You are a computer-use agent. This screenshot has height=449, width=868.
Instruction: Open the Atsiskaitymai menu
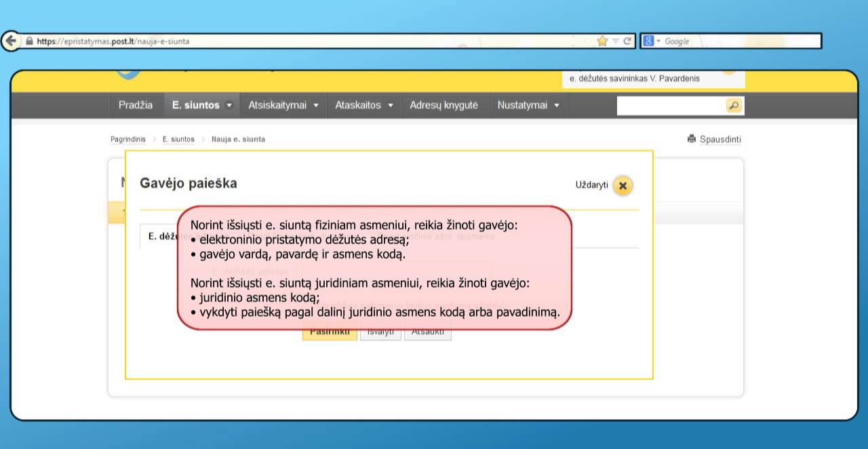point(277,105)
